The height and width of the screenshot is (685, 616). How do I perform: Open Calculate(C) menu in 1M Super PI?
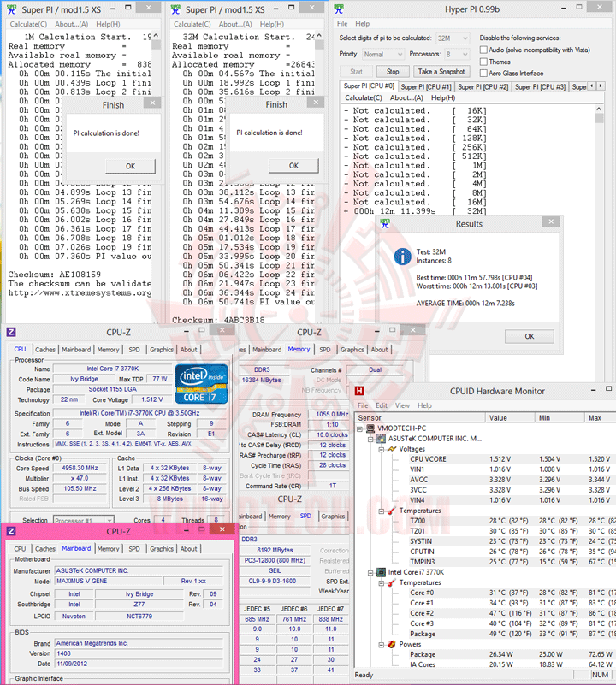tap(28, 24)
